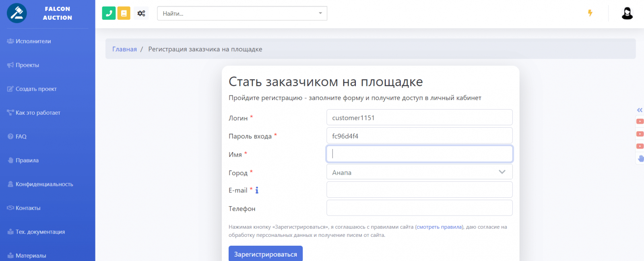The height and width of the screenshot is (261, 644).
Task: Focus the E-mail input field
Action: [419, 190]
